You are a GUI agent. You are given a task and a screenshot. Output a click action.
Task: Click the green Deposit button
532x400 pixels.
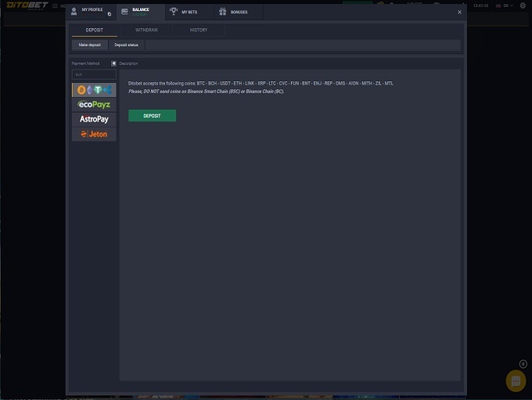[x=152, y=116]
